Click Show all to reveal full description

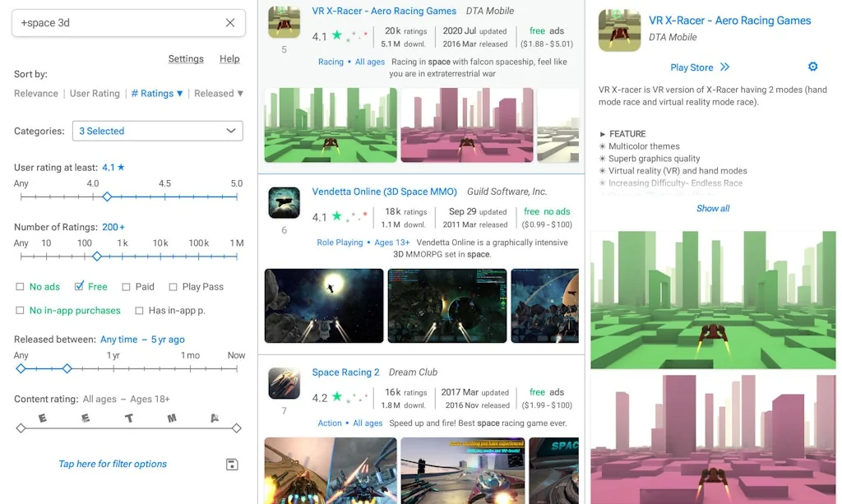(x=712, y=208)
